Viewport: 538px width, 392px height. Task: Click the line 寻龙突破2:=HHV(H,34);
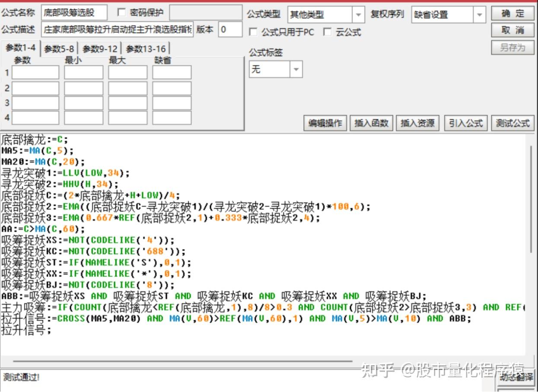pyautogui.click(x=60, y=185)
